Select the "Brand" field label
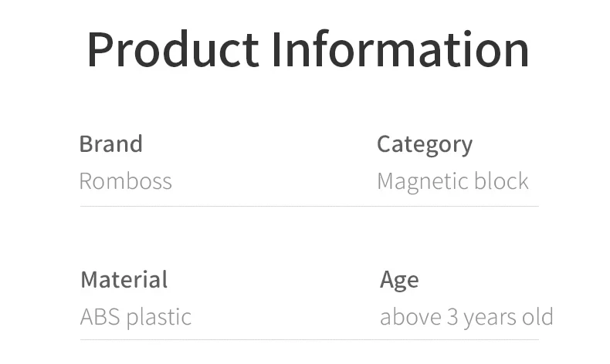Viewport: 610px width, 364px height. pos(110,144)
